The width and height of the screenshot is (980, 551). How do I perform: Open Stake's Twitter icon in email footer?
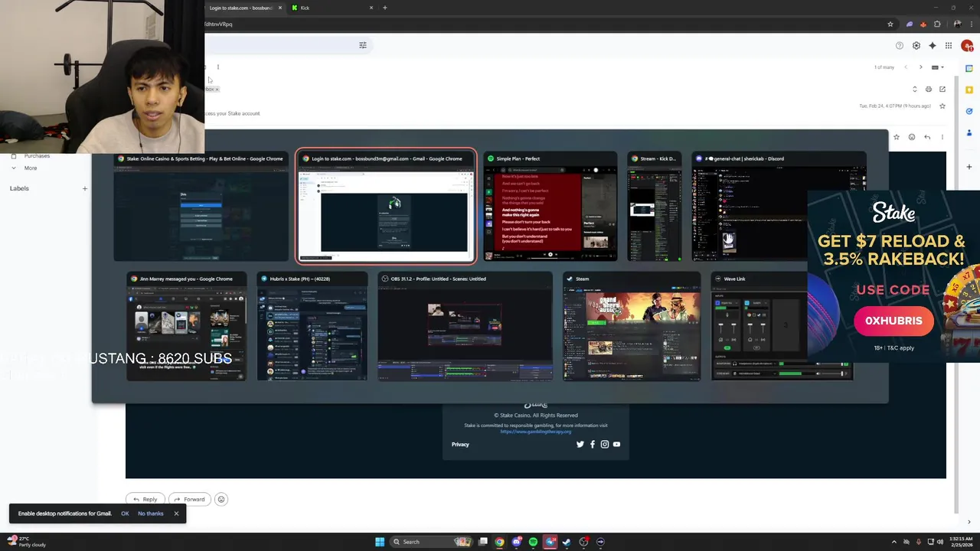pos(580,445)
